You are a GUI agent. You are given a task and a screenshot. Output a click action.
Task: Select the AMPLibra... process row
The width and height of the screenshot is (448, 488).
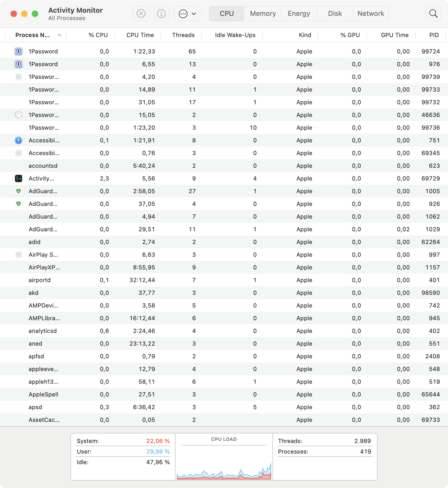pos(224,318)
